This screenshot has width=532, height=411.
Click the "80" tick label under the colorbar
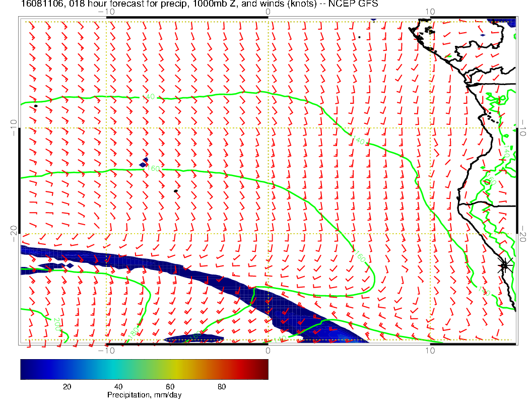tap(221, 386)
